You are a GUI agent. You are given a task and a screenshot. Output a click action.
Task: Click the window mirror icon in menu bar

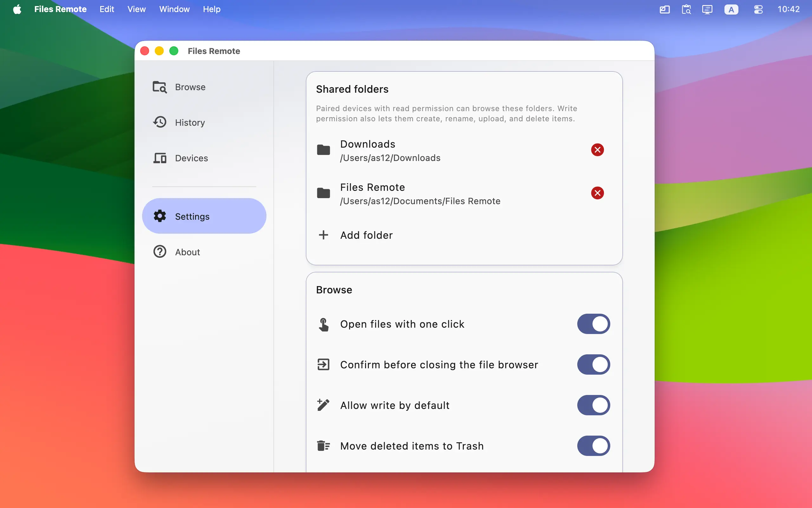tap(665, 10)
